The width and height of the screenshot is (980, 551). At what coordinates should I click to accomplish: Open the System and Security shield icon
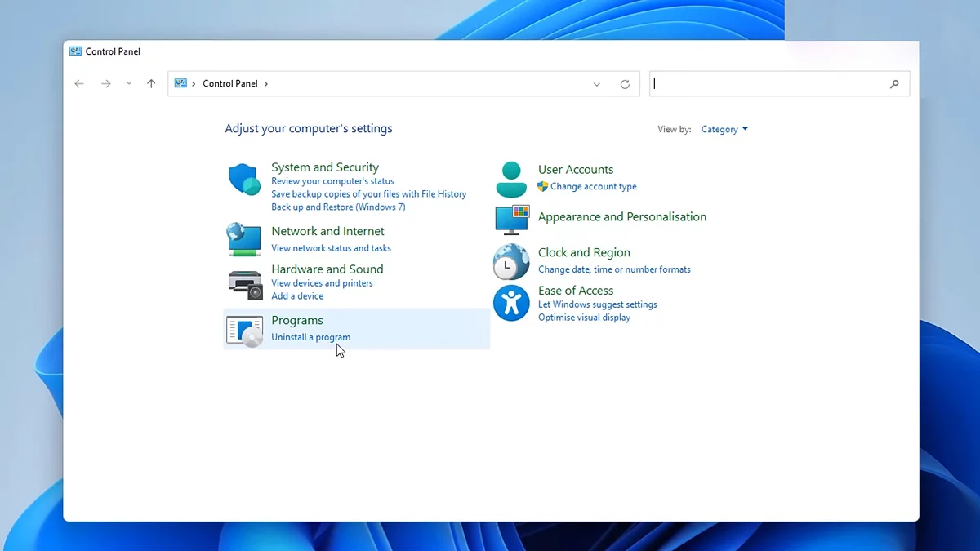click(x=243, y=179)
